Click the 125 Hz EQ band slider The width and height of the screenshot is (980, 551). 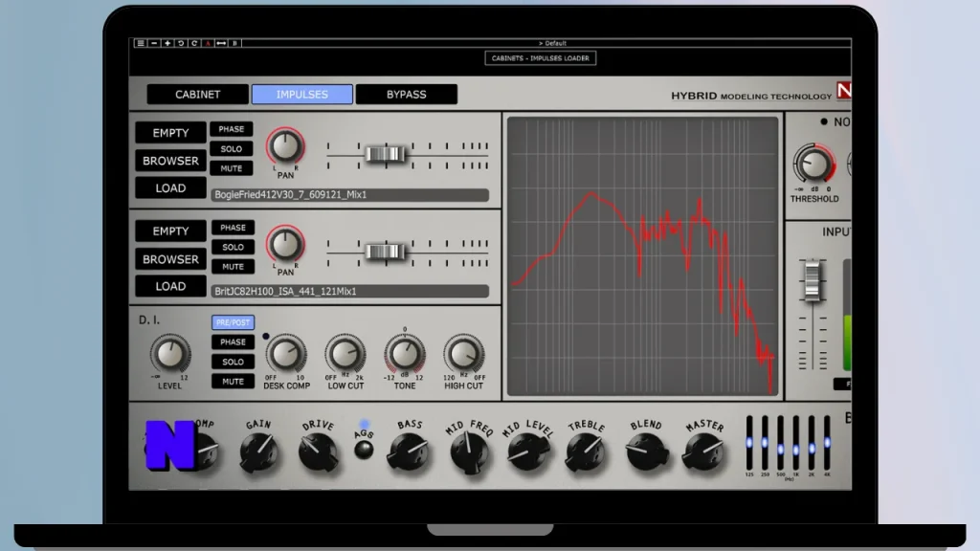point(749,443)
